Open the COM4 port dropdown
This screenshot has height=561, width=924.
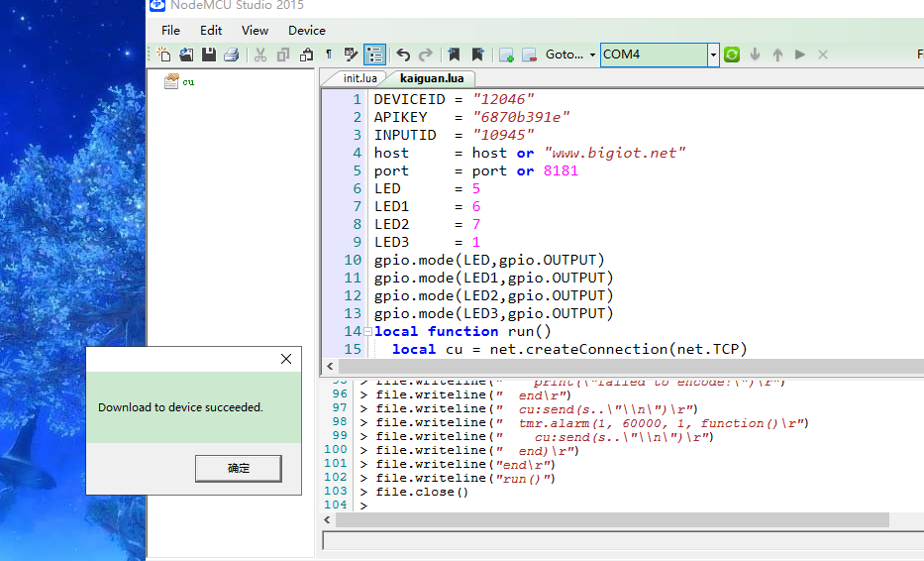712,55
